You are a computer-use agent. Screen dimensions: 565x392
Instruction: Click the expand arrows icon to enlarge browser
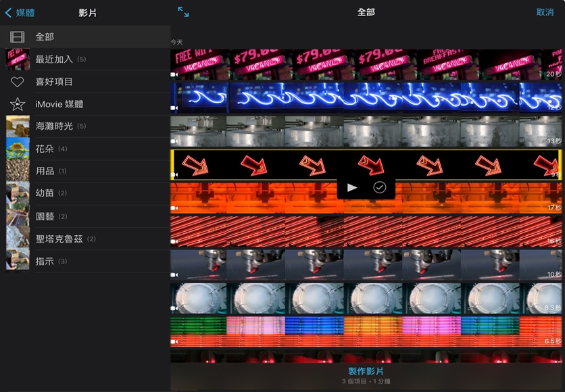coord(183,12)
